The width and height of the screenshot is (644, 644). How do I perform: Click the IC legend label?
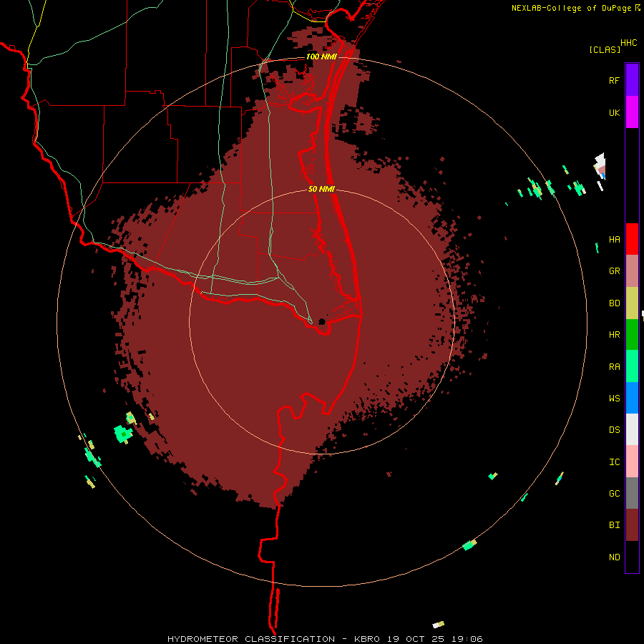coord(614,462)
